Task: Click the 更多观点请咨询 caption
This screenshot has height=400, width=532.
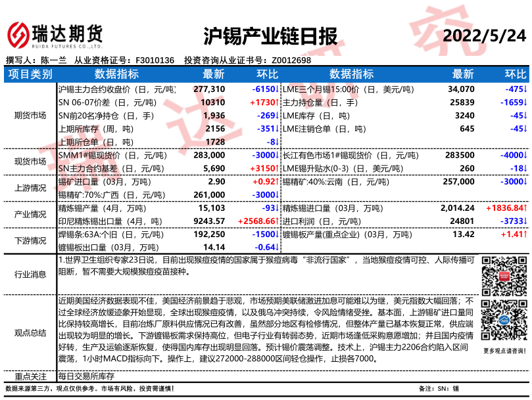Action: [x=503, y=351]
